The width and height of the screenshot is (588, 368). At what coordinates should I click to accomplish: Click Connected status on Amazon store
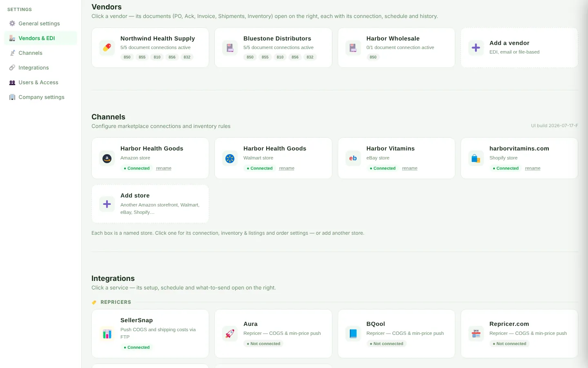pyautogui.click(x=137, y=168)
